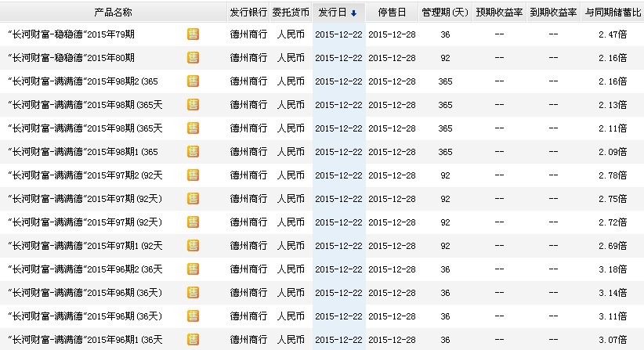Open the 96期 (36天) product with 3.11倍
The width and height of the screenshot is (644, 350).
[x=85, y=316]
